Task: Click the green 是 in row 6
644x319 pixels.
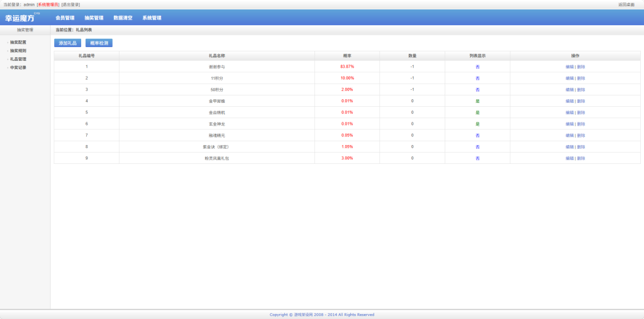Action: [478, 124]
